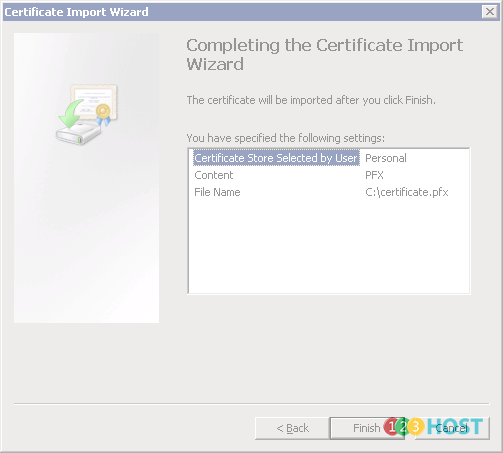Image resolution: width=503 pixels, height=453 pixels.
Task: Click the yellow circle 3 logo watermark
Action: pyautogui.click(x=416, y=426)
